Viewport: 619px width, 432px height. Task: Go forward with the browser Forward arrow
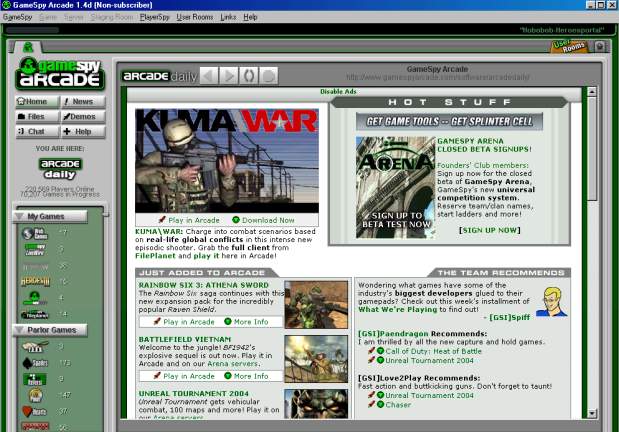point(229,75)
